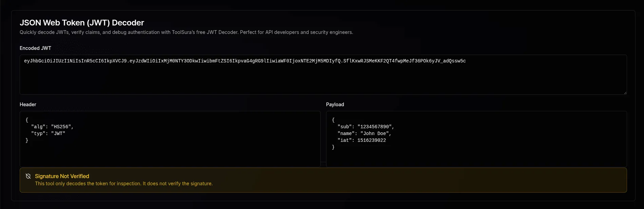Viewport: 644px width, 209px height.
Task: Click the resize grip of the Encoded JWT box
Action: [625, 93]
